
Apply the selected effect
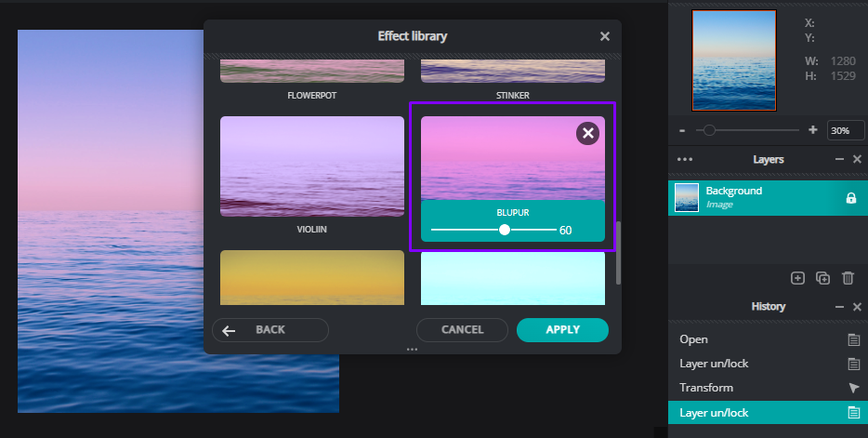click(562, 330)
